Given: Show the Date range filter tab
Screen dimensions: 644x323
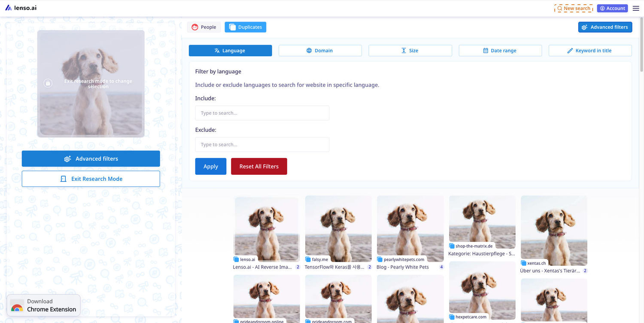Looking at the screenshot, I should [500, 51].
